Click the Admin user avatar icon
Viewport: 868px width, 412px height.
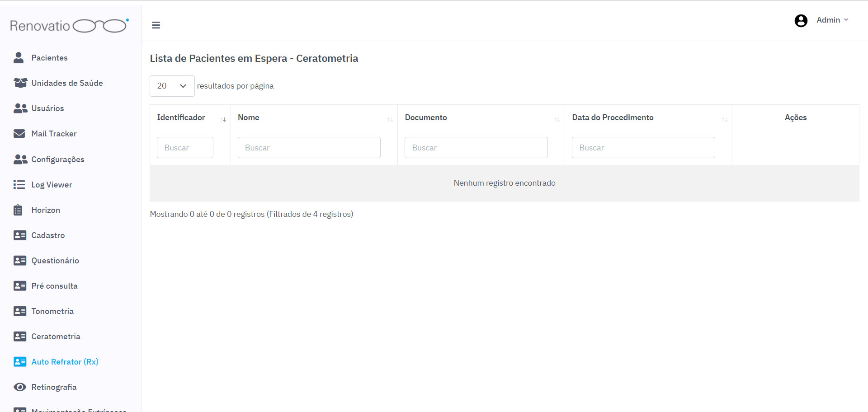[801, 21]
